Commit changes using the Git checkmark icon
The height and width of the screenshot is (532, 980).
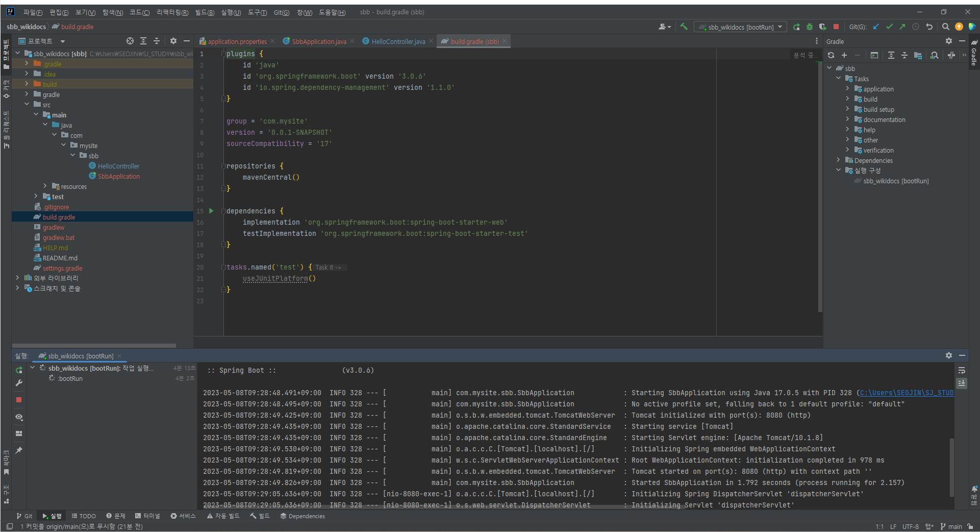click(889, 27)
